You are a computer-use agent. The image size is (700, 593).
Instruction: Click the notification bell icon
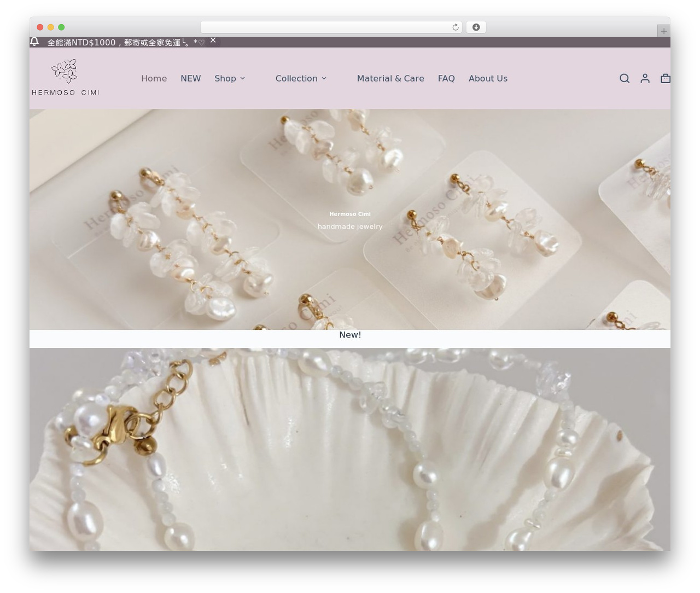34,42
